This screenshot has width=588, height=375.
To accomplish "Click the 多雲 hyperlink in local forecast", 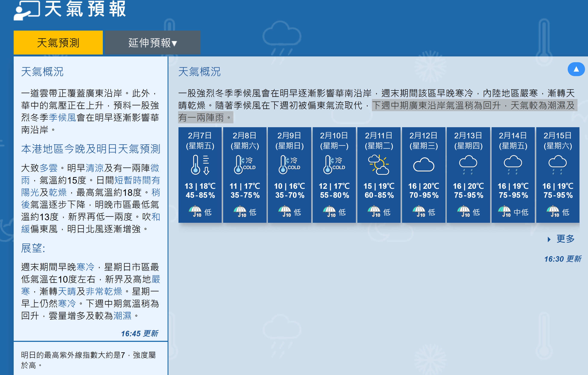I will (x=48, y=168).
